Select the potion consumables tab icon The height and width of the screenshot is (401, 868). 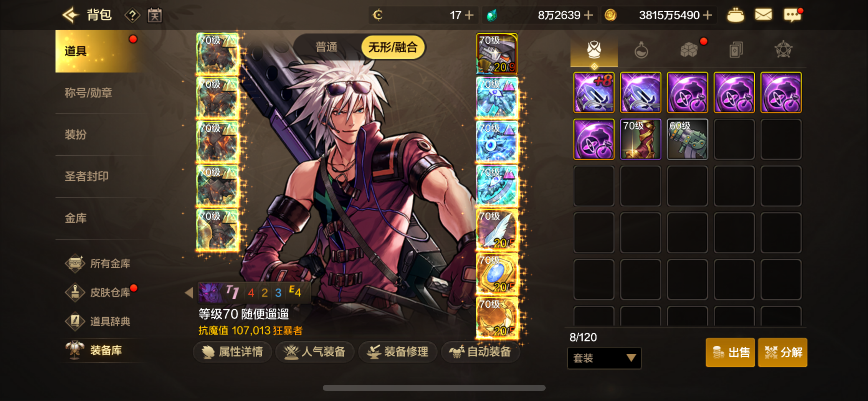[x=641, y=51]
